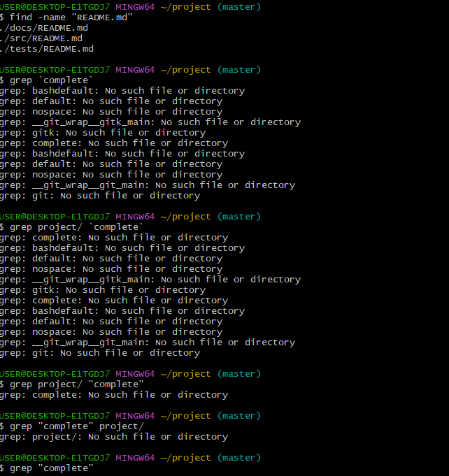Select __git_wrap__git_main error in grep project/ `complete` output
This screenshot has height=476, width=449.
point(148,342)
